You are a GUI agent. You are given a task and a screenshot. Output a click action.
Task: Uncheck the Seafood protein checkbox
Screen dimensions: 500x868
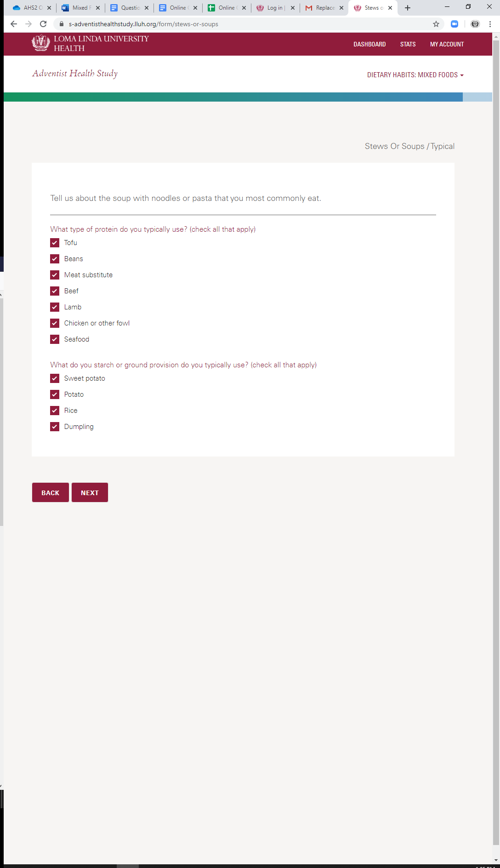tap(55, 339)
